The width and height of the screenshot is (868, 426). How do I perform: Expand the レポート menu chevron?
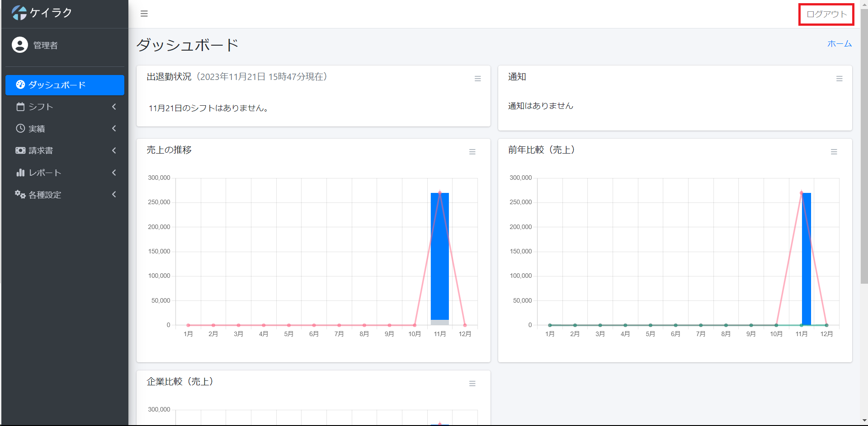tap(114, 173)
